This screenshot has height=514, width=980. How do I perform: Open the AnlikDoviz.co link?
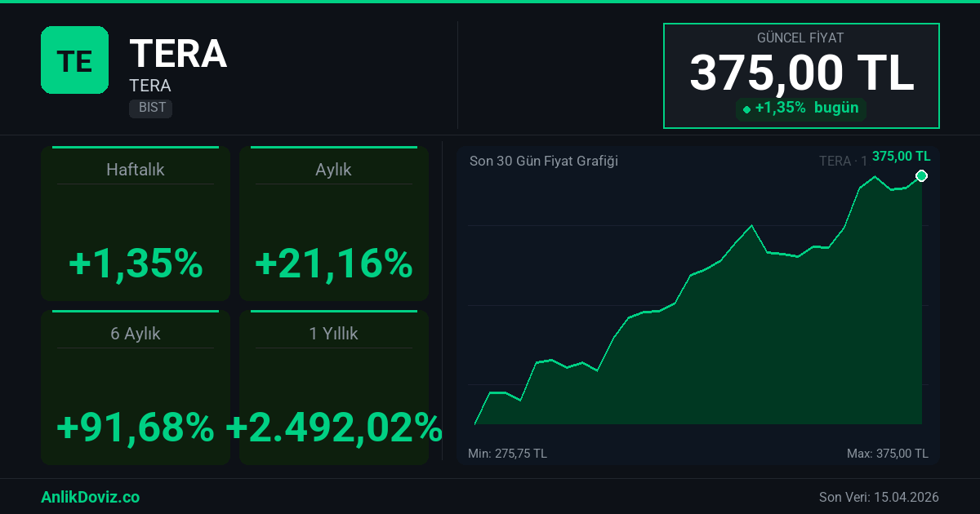(90, 497)
